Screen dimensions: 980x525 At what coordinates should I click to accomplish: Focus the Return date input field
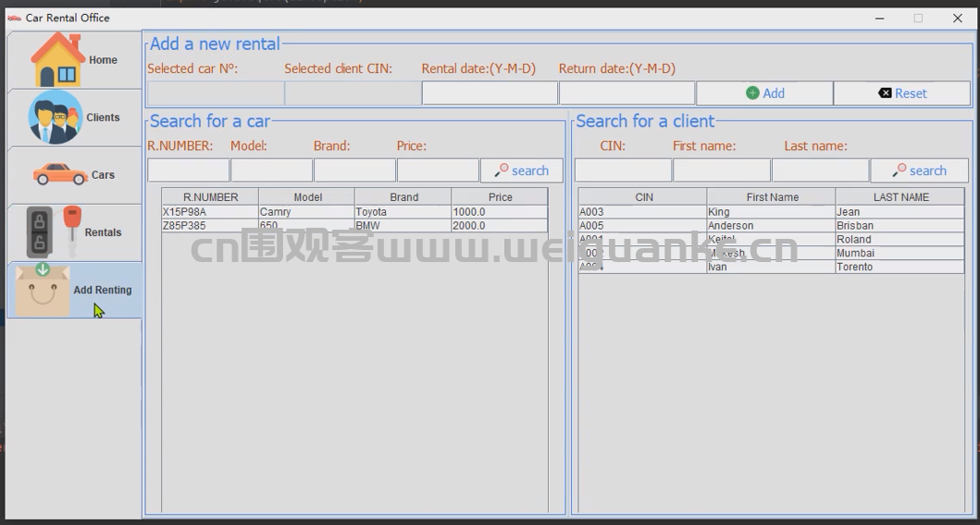point(626,94)
